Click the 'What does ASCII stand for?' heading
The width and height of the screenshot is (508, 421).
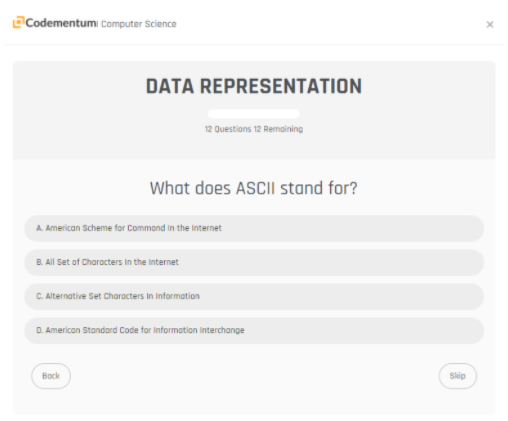pyautogui.click(x=254, y=188)
